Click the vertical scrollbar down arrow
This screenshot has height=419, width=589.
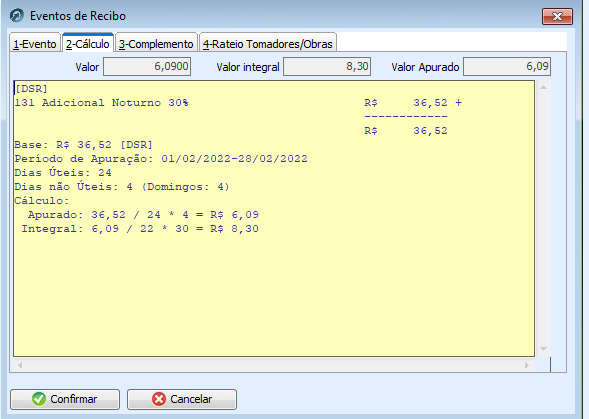pos(543,349)
